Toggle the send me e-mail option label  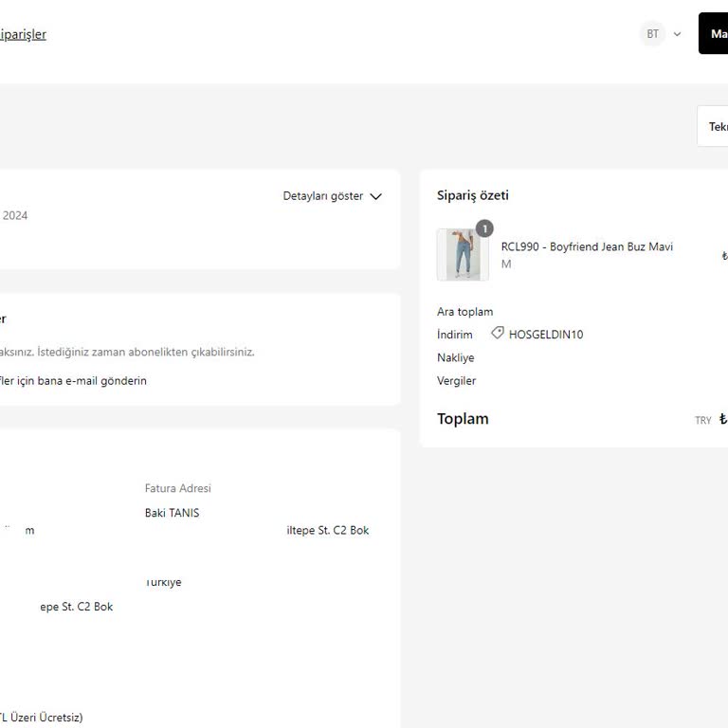(74, 381)
